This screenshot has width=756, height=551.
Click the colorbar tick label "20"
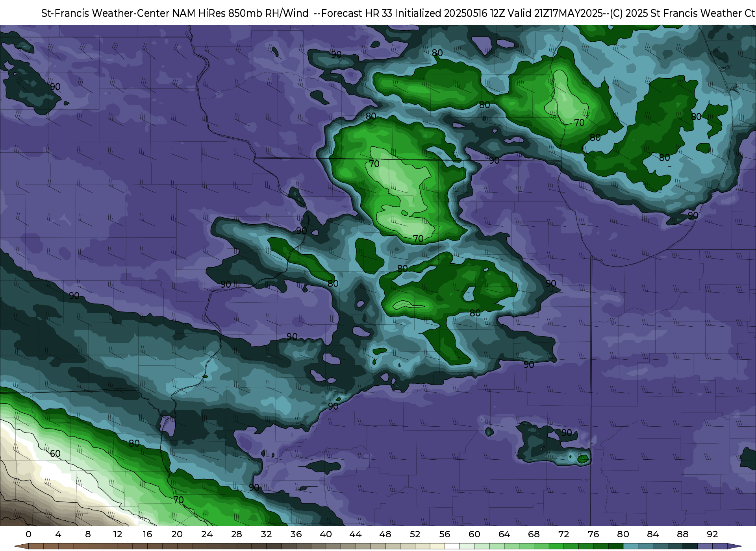[177, 534]
